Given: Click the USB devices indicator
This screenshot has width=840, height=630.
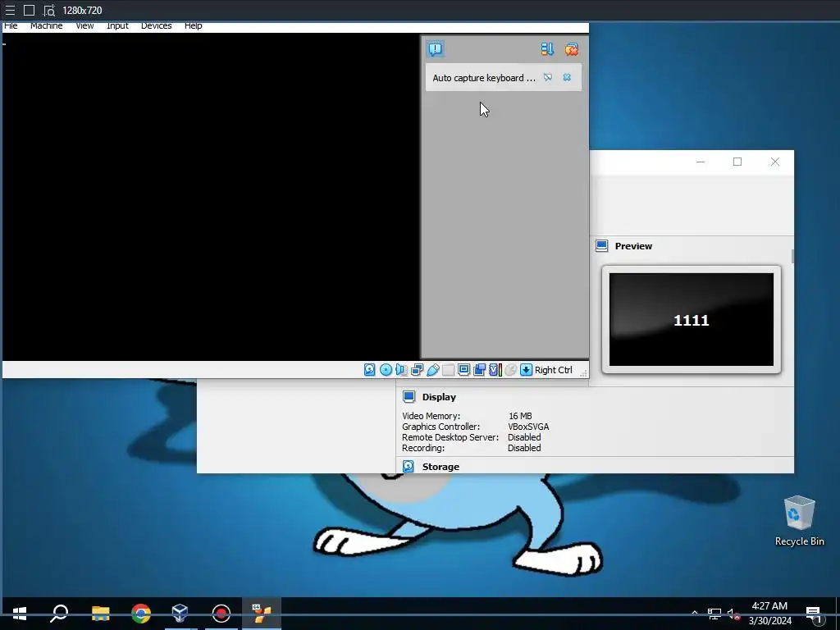Looking at the screenshot, I should [433, 370].
